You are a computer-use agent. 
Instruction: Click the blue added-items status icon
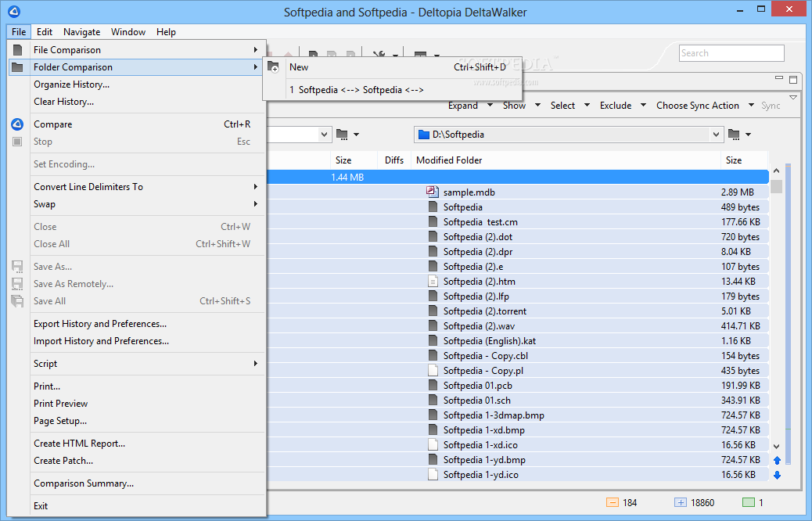(681, 502)
